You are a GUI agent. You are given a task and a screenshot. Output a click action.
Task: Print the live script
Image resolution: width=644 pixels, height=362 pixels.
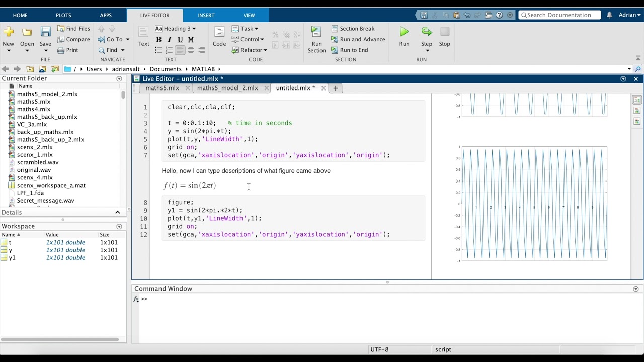(68, 50)
